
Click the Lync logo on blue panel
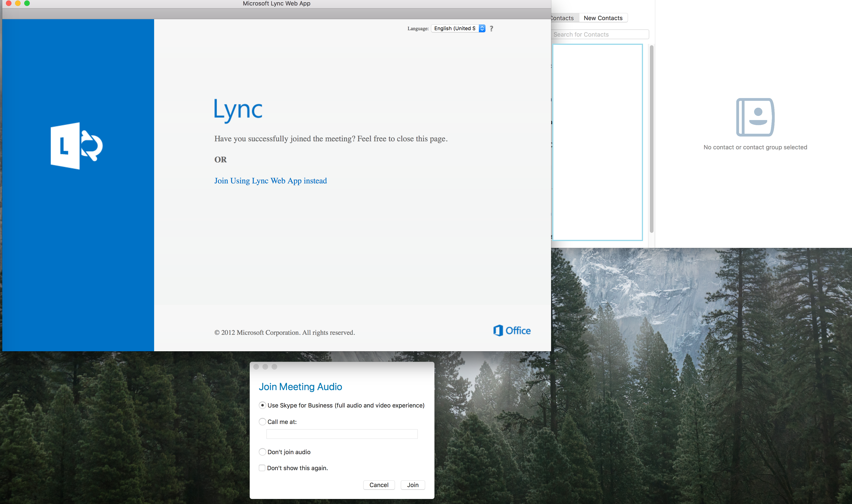click(x=77, y=146)
